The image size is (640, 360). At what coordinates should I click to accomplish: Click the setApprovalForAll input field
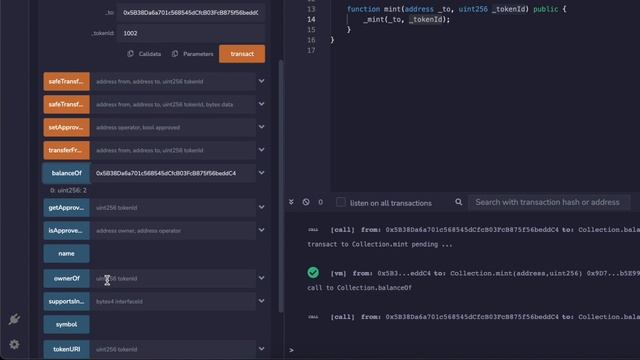tap(173, 127)
